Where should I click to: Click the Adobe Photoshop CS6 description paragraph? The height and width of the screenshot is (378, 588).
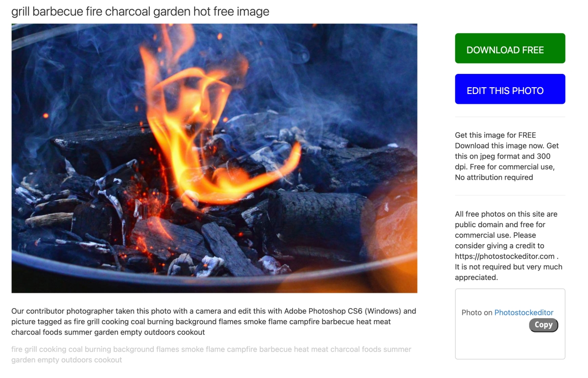(214, 322)
